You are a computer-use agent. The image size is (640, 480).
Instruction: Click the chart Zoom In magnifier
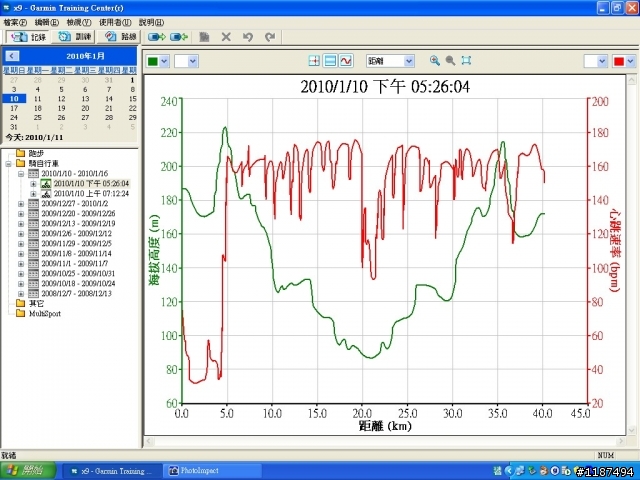(x=435, y=61)
